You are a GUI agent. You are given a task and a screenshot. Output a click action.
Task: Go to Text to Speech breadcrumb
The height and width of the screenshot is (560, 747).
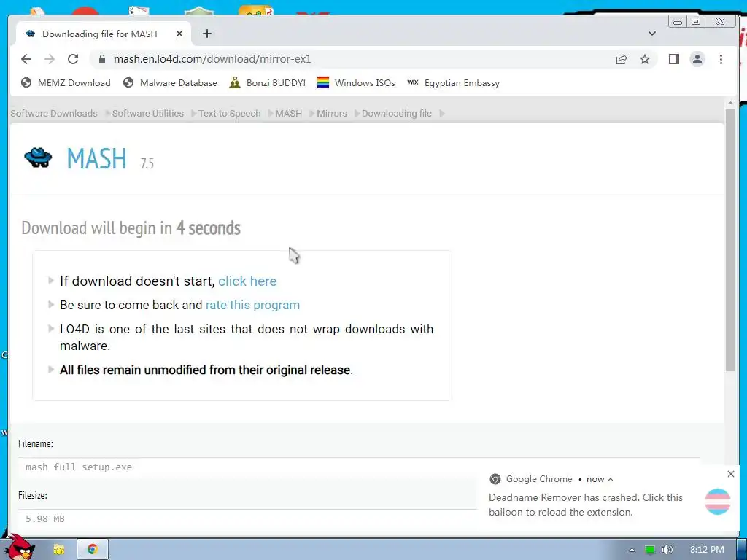tap(230, 113)
